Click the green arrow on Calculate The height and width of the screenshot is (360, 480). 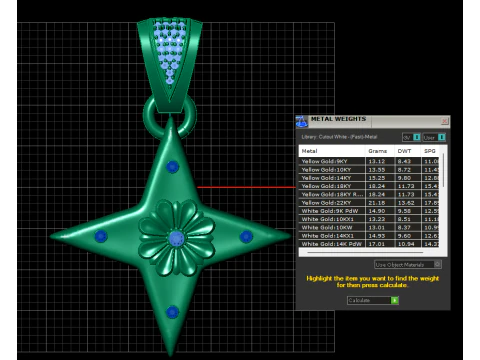(x=395, y=300)
